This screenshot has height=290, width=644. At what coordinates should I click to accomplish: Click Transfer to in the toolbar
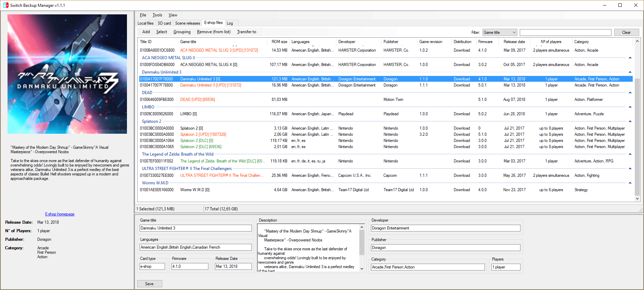(x=246, y=32)
